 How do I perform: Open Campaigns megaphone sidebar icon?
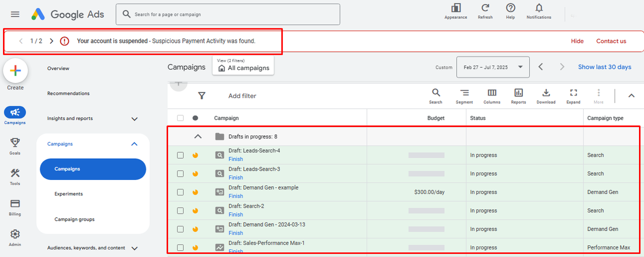pyautogui.click(x=15, y=112)
